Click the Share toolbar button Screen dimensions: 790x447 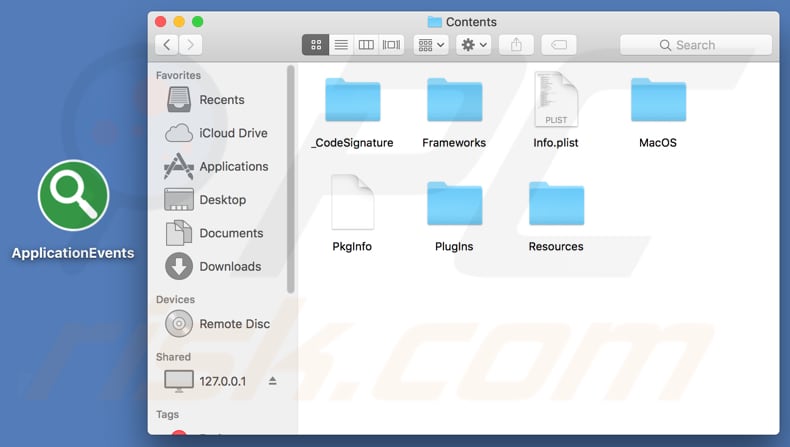tap(516, 45)
